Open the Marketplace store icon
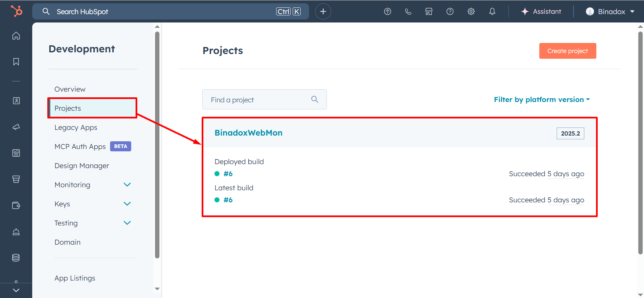This screenshot has height=298, width=644. 429,11
